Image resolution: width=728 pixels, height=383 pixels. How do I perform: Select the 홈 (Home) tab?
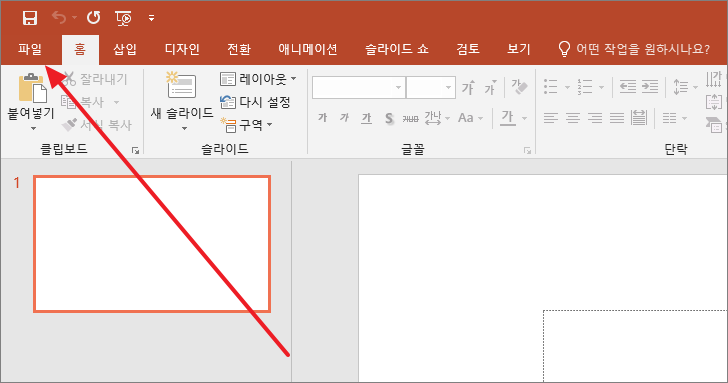pyautogui.click(x=80, y=49)
